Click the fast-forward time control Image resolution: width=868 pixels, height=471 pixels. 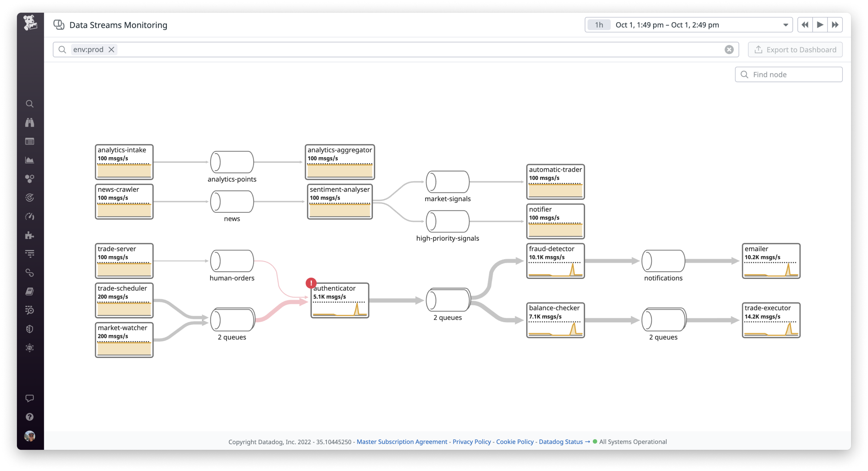pyautogui.click(x=835, y=24)
